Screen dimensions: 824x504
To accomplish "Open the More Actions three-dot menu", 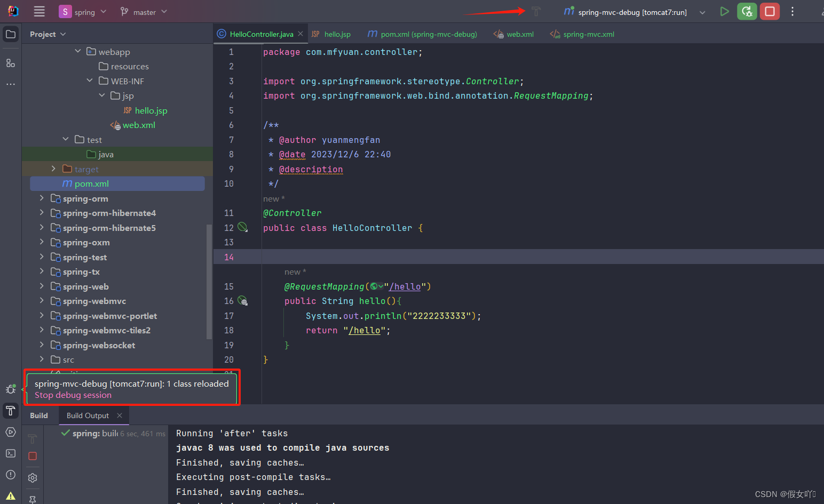I will [x=793, y=11].
